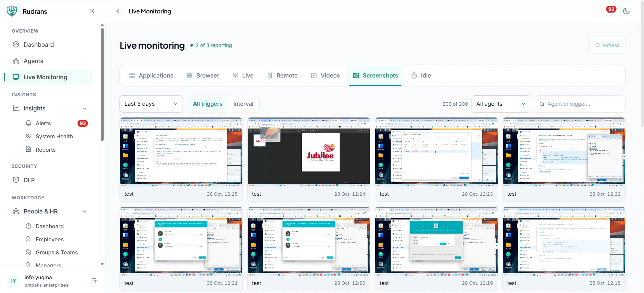Click the logout icon beside info yugma

click(94, 281)
